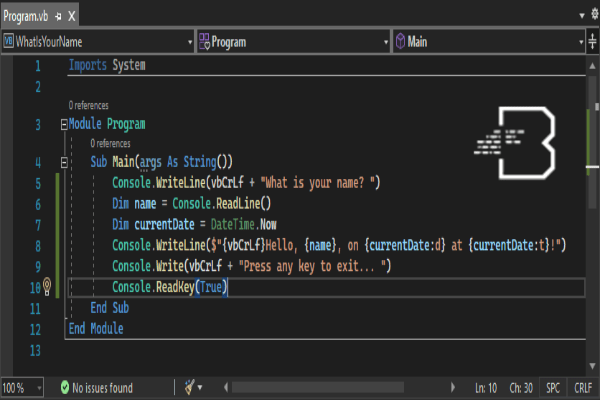Click the Ln: 10 line indicator
Viewport: 600px width, 400px height.
pos(486,388)
